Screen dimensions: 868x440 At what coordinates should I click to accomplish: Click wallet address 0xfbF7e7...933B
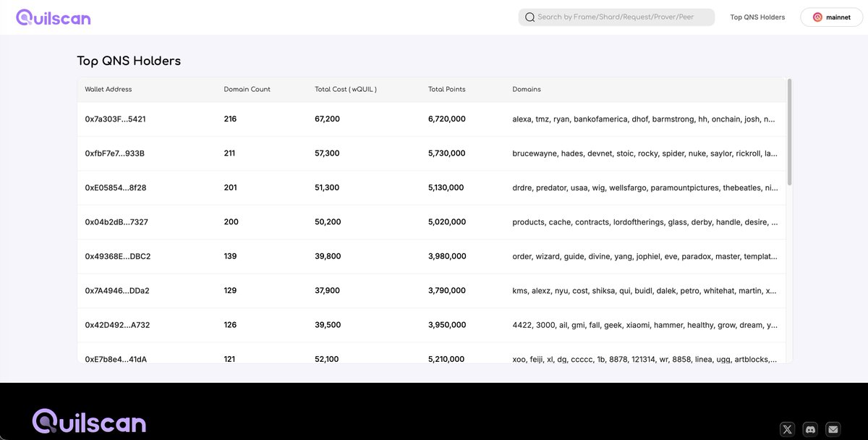click(114, 153)
